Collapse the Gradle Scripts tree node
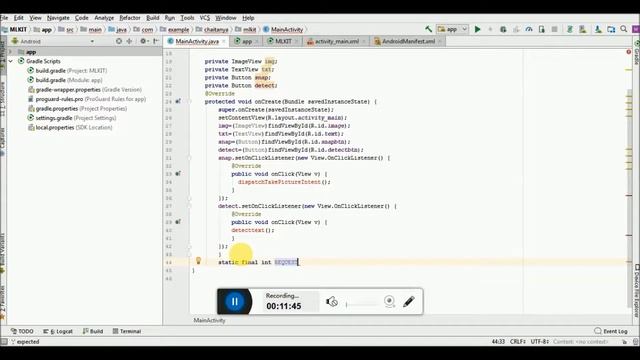 pos(11,61)
